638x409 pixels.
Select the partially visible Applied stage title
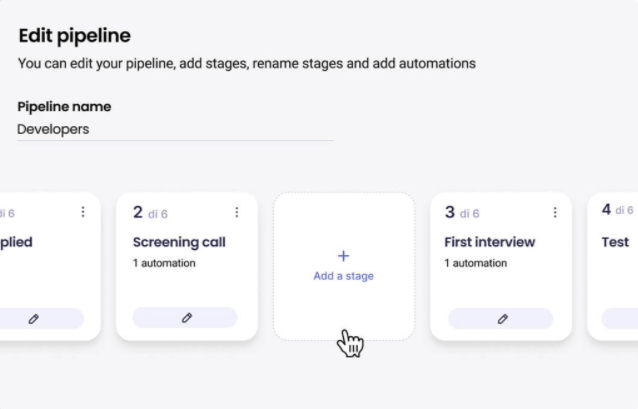point(16,242)
